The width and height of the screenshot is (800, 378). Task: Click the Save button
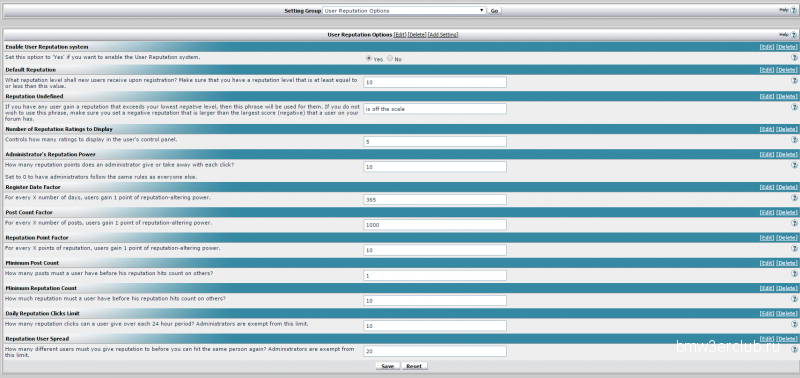coord(388,366)
